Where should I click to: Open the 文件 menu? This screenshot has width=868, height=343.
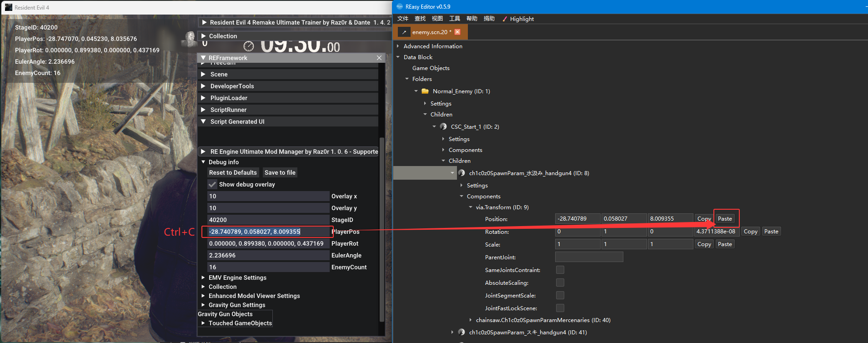click(403, 19)
